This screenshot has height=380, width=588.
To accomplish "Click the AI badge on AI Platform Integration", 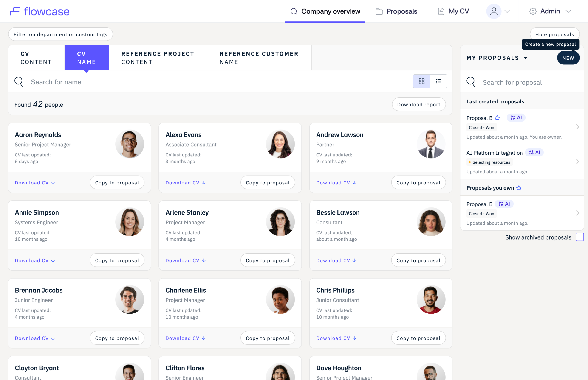I will [x=534, y=153].
